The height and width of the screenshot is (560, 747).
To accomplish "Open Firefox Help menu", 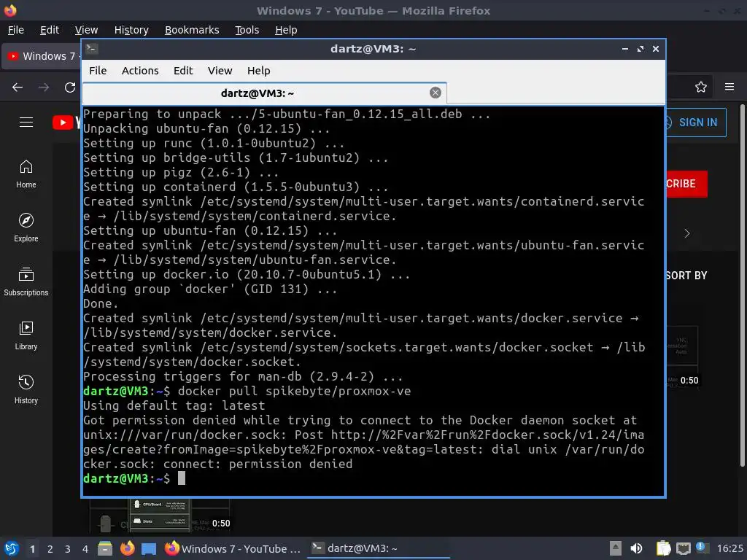I will coord(286,30).
